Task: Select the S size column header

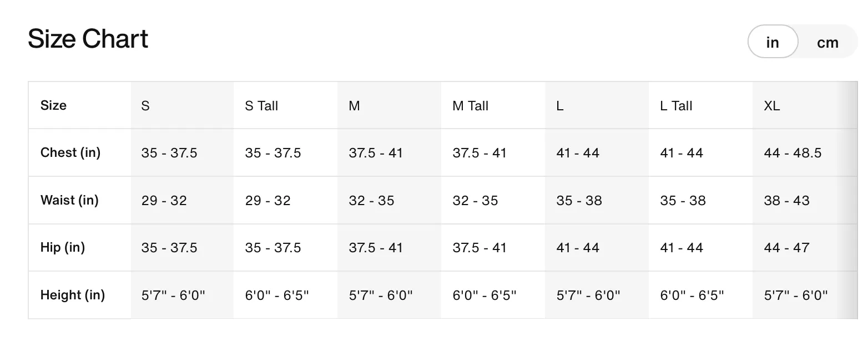Action: [145, 105]
